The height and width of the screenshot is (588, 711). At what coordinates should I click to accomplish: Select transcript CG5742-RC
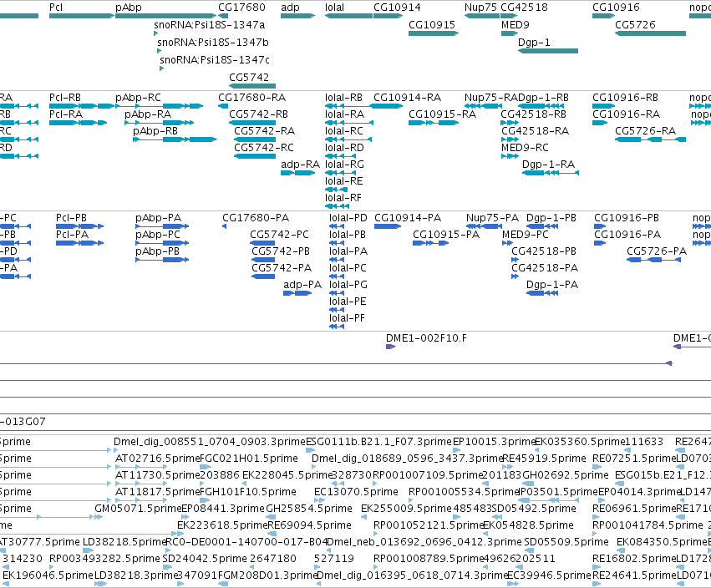255,156
